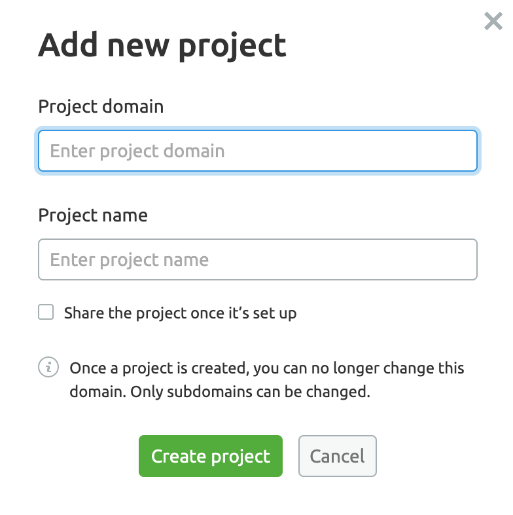This screenshot has width=513, height=515.
Task: Tick the empty square box before 'Share'
Action: (x=46, y=312)
